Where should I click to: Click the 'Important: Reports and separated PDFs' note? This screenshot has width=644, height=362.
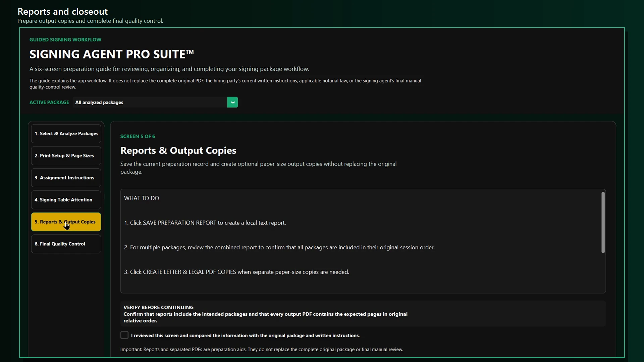tap(262, 349)
